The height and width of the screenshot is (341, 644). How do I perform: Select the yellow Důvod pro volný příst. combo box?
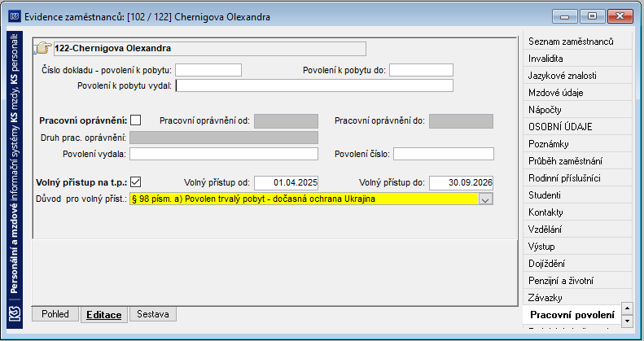[311, 199]
